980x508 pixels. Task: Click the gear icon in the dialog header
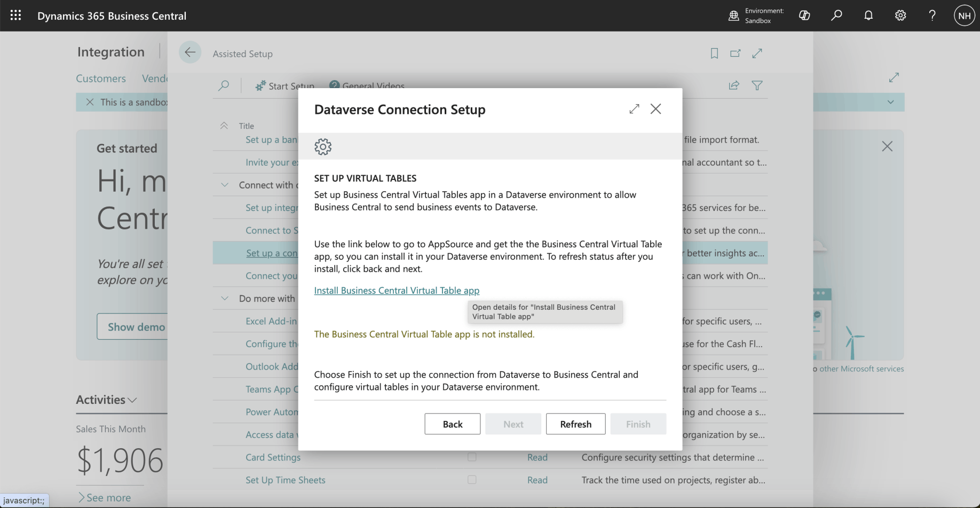(x=323, y=146)
